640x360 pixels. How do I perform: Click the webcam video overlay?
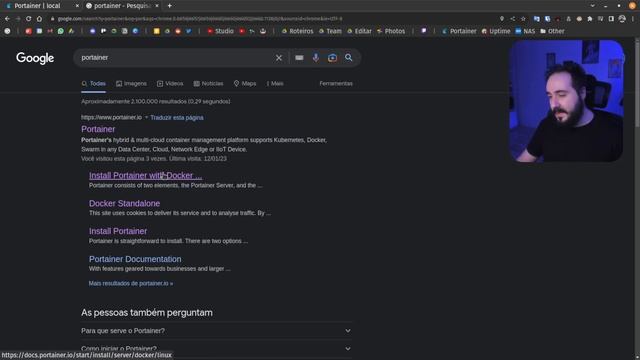pyautogui.click(x=566, y=101)
